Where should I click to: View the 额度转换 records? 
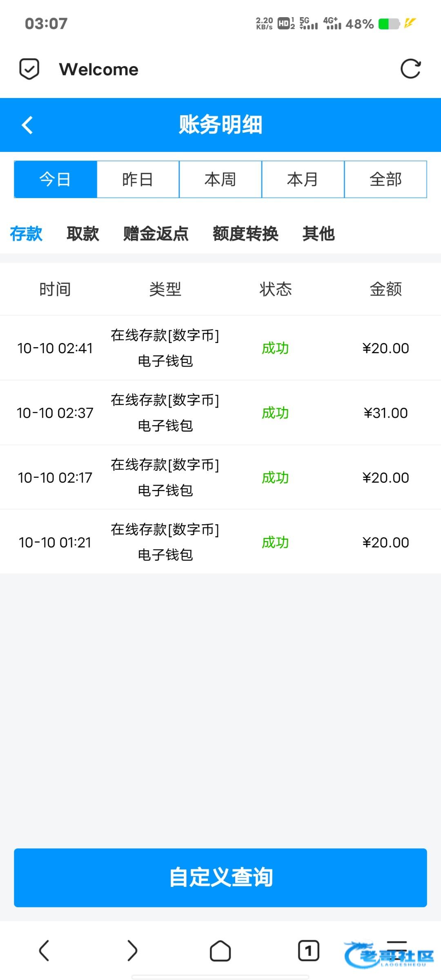pyautogui.click(x=245, y=234)
